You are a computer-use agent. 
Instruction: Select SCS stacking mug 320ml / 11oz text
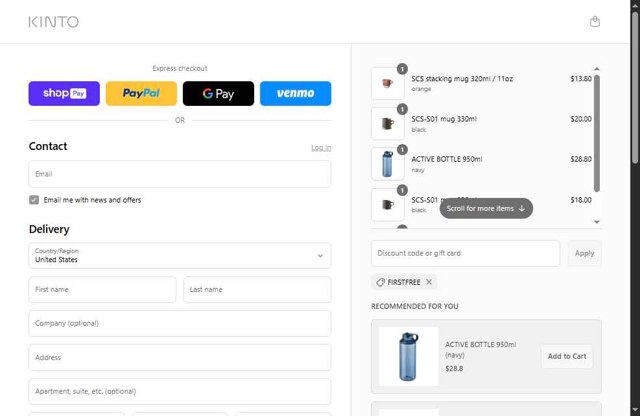click(462, 79)
